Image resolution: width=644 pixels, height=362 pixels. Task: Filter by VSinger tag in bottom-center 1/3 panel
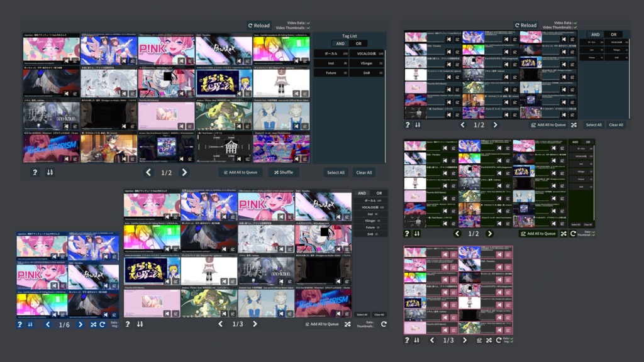point(370,221)
